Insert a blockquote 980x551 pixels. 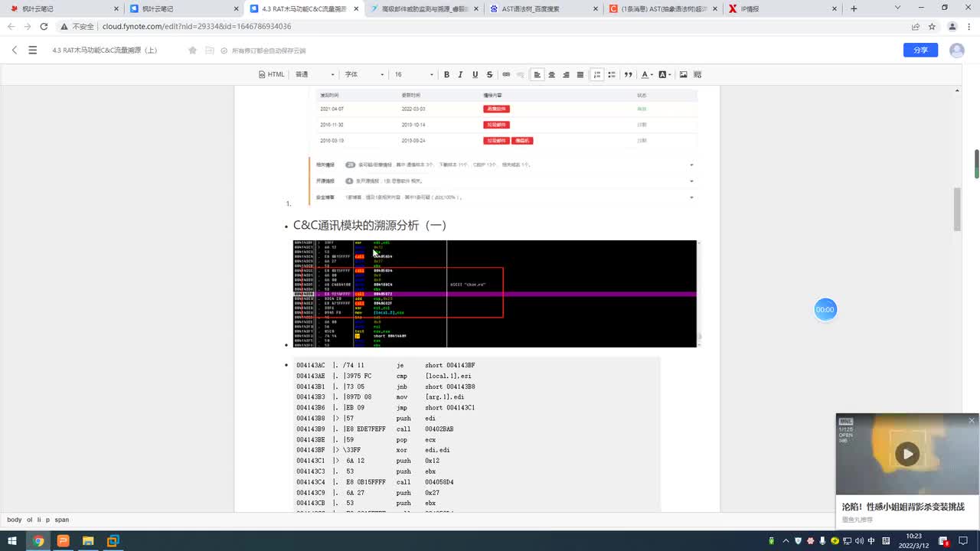(x=629, y=74)
